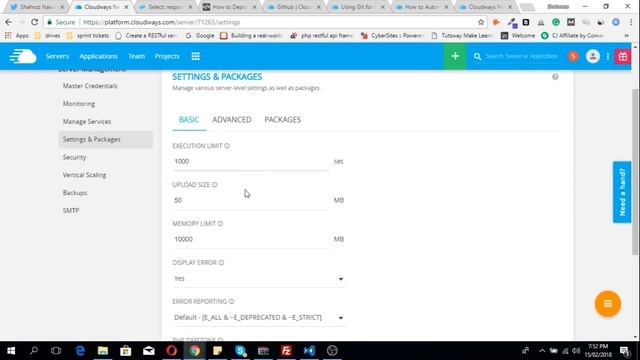Click the address bar URL
Image resolution: width=640 pixels, height=360 pixels.
(162, 22)
